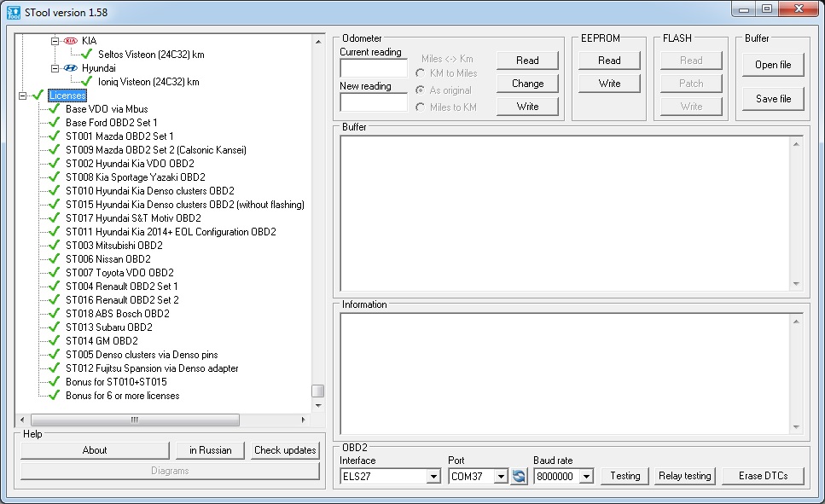Select ST002 Hyundai Kia VDO OBD2
825x504 pixels.
click(130, 164)
